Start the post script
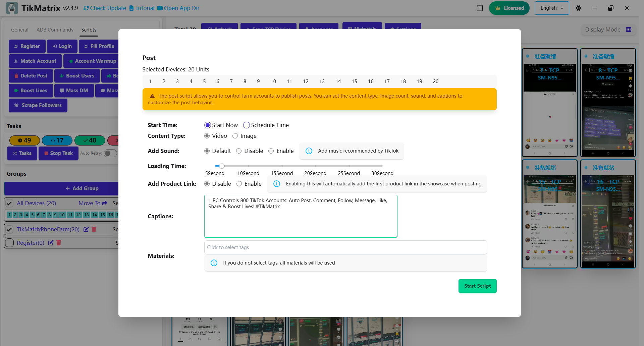 (477, 286)
